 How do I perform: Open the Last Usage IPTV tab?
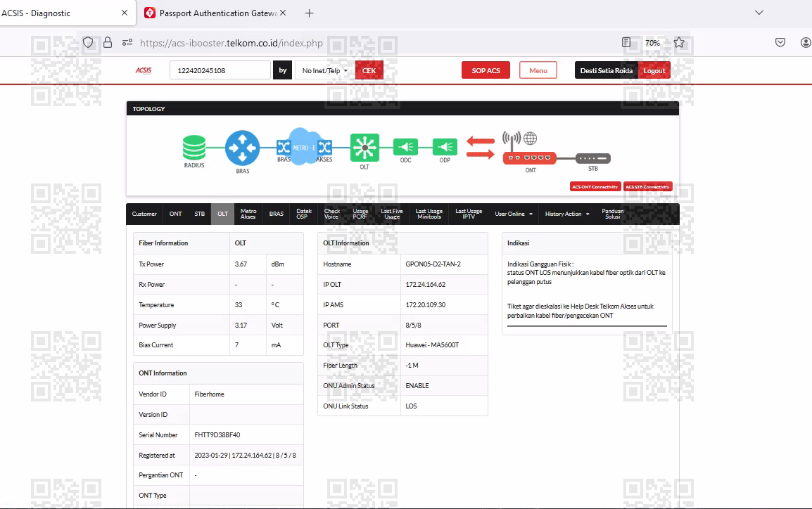click(469, 214)
